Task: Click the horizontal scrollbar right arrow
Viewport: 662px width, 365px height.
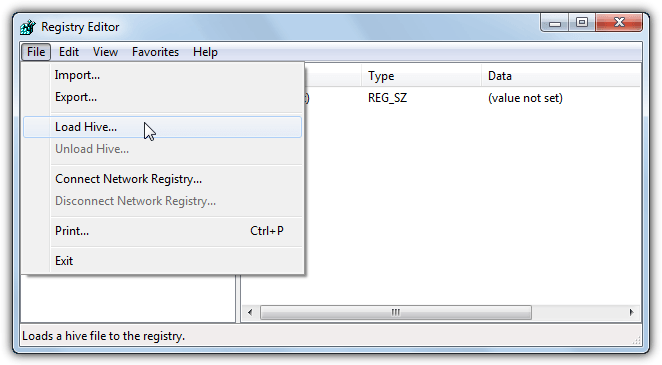Action: pos(632,312)
